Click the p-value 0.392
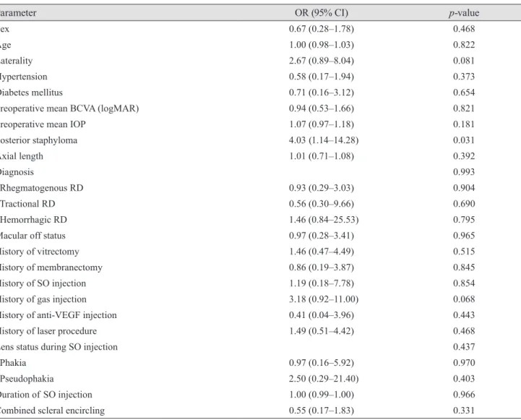 [x=464, y=156]
